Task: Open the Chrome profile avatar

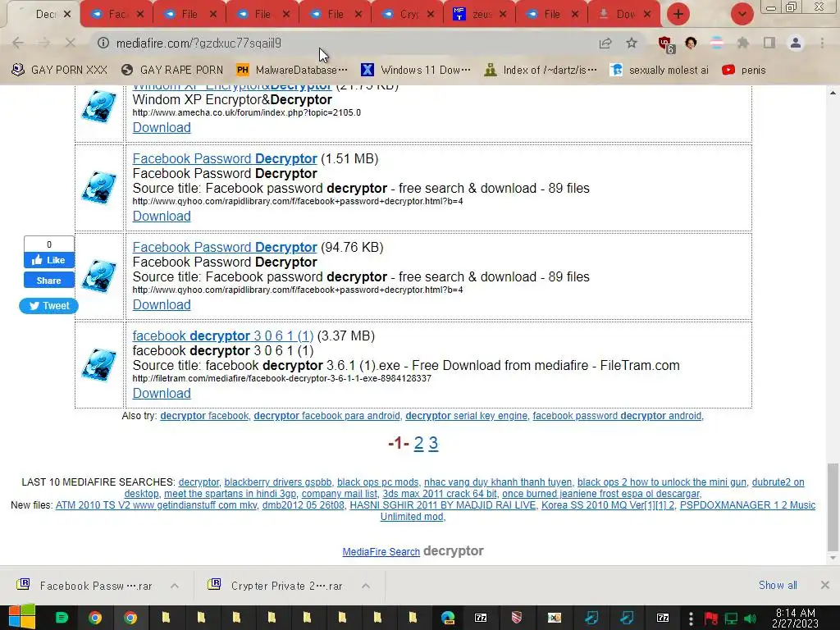Action: point(796,43)
